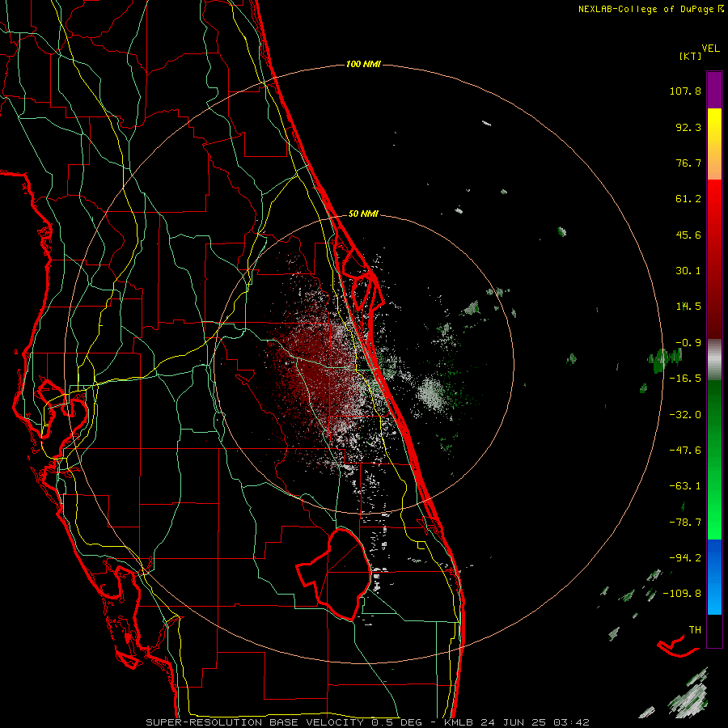728x728 pixels.
Task: Click the blue segment of the velocity color bar
Action: point(714,577)
